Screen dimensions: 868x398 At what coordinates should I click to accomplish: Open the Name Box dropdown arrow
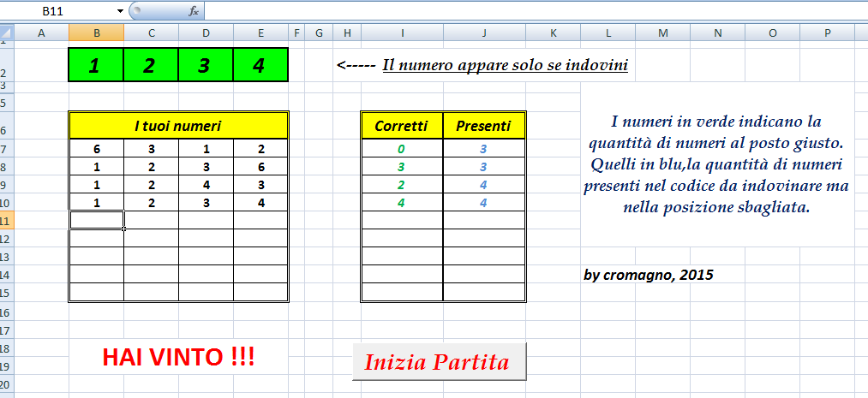(x=120, y=11)
